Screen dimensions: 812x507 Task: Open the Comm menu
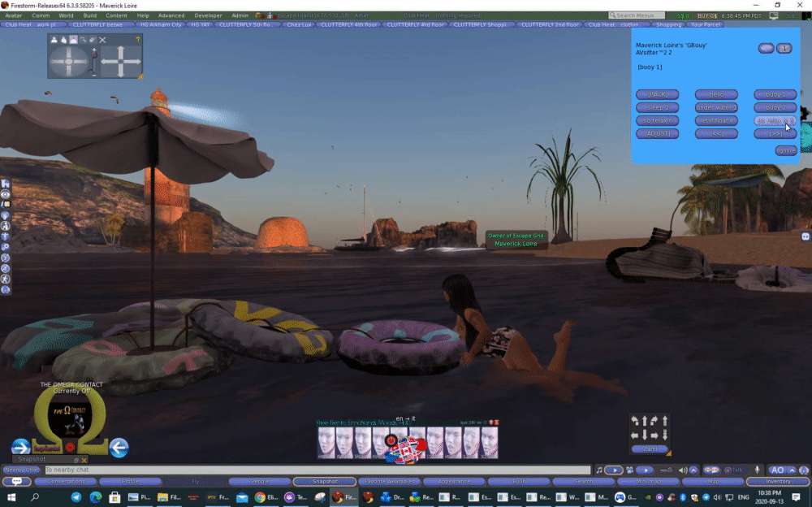41,15
